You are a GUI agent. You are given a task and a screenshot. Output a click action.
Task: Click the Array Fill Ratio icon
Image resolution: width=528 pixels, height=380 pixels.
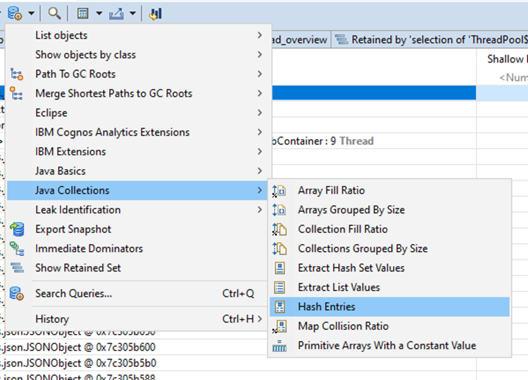(279, 191)
